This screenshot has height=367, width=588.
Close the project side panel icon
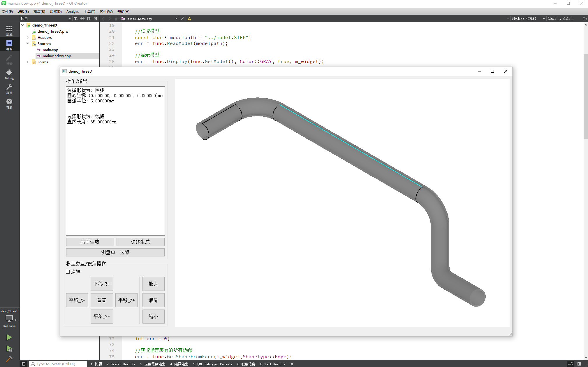pyautogui.click(x=95, y=19)
